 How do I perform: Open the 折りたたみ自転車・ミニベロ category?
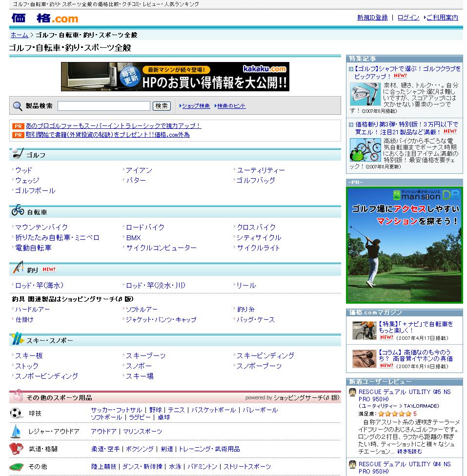point(58,238)
